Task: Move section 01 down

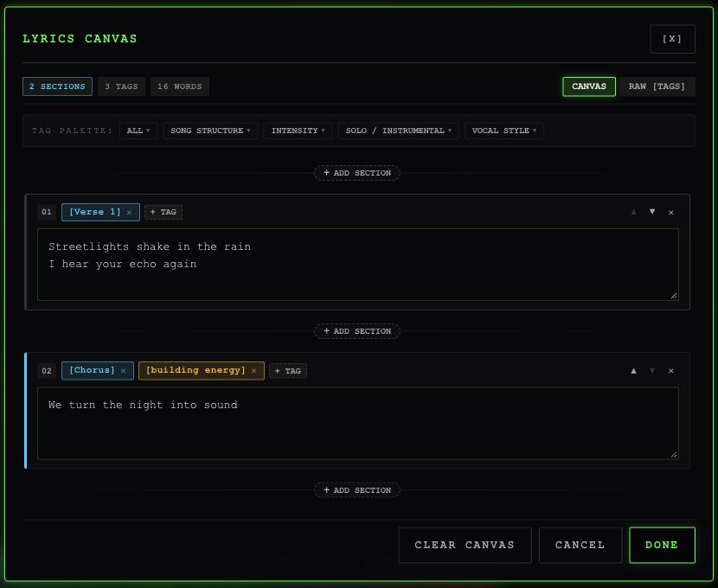Action: point(652,212)
